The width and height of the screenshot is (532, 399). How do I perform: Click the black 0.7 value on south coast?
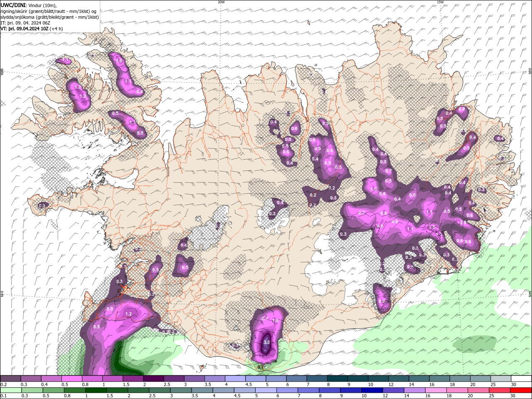[261, 367]
